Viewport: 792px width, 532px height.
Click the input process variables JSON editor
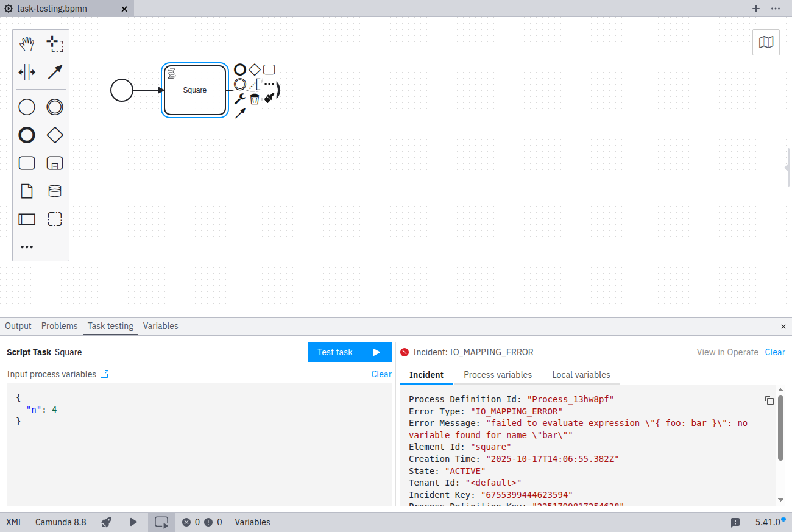[199, 444]
